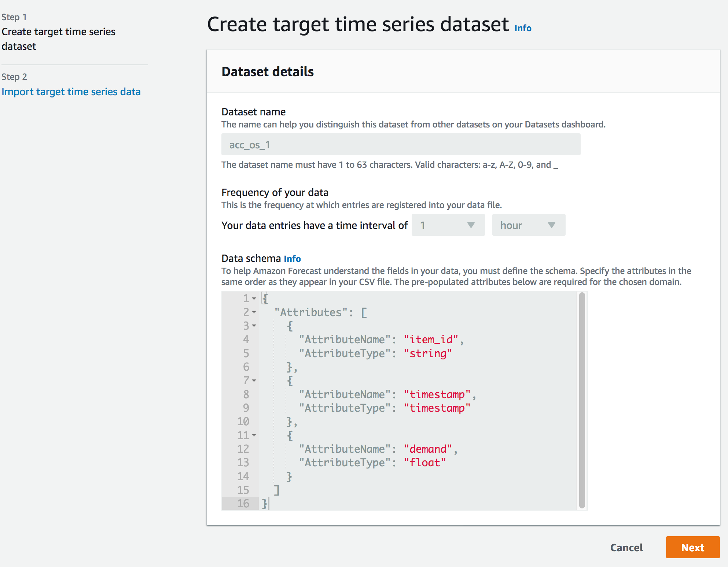Click "AttributeType" key on line 13
Screen dimensions: 728x567
(x=345, y=463)
